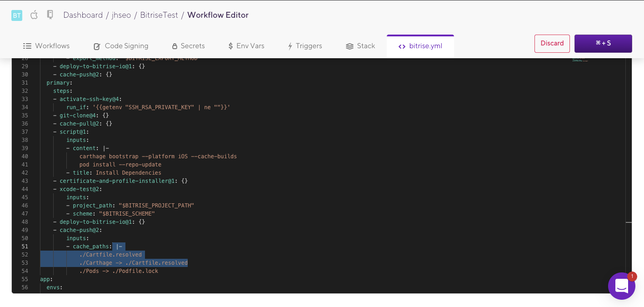
Task: Click the 'pod install --repo-update' line
Action: click(x=120, y=165)
